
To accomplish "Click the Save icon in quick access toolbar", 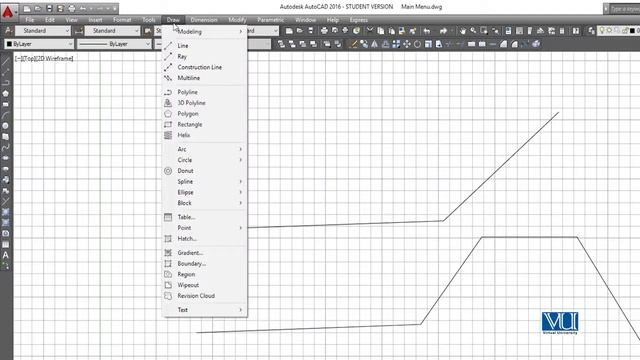I will point(49,8).
